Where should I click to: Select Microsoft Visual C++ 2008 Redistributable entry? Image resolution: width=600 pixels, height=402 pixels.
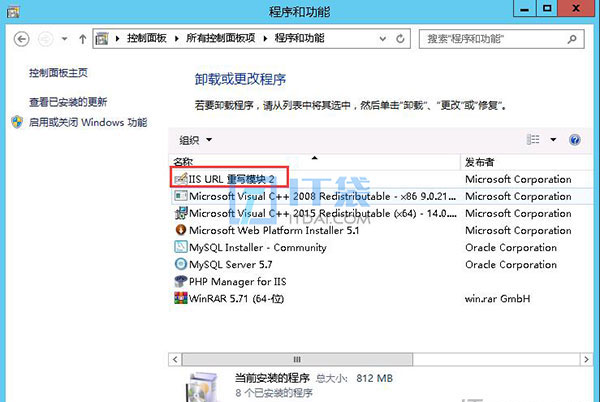point(322,196)
